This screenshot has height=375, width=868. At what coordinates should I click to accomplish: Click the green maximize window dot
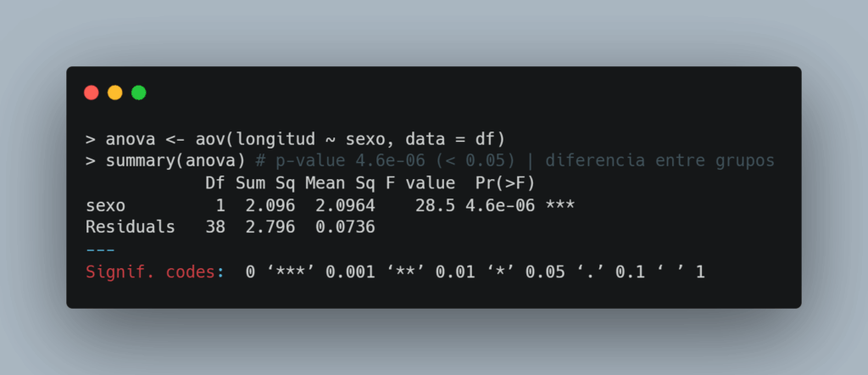coord(139,92)
